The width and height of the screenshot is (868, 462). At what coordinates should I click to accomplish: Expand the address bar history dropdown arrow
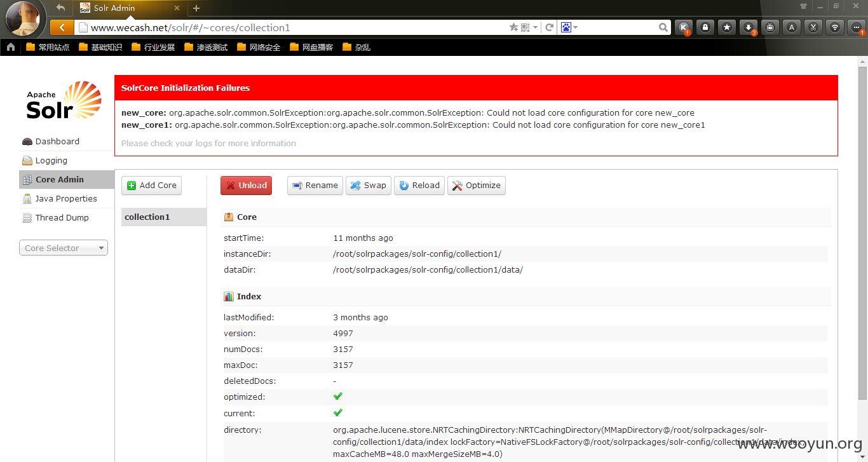(x=536, y=27)
